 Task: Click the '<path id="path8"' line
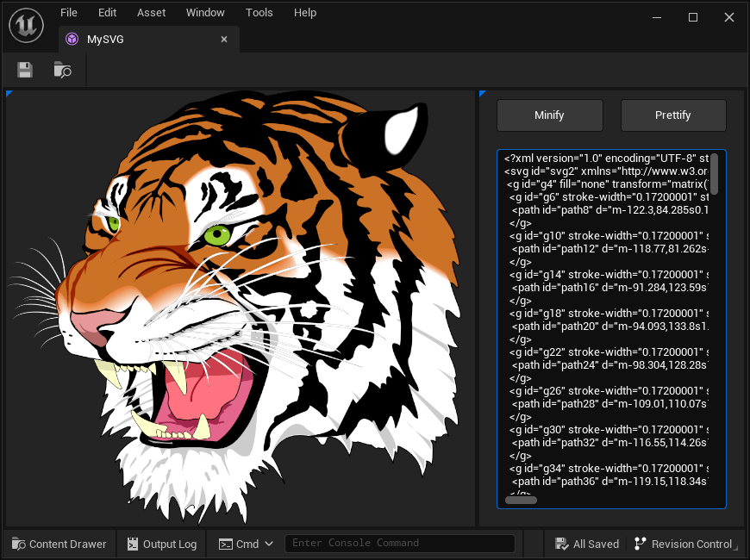[x=609, y=210]
